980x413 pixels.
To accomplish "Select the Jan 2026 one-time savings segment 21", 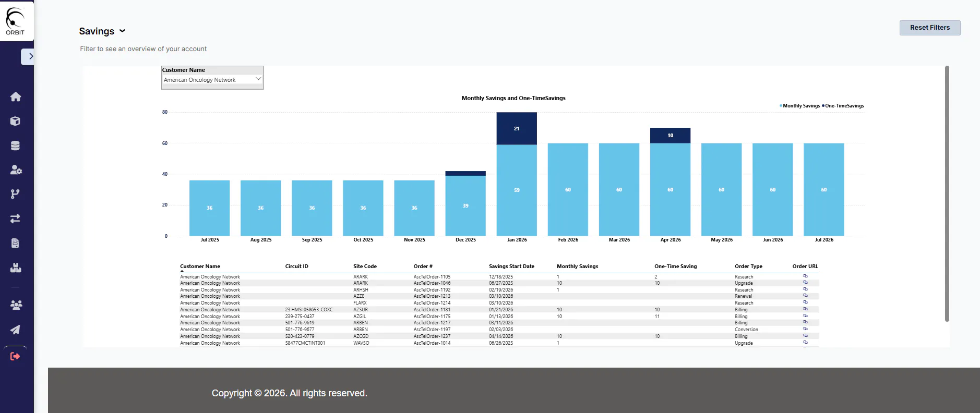I will click(517, 128).
